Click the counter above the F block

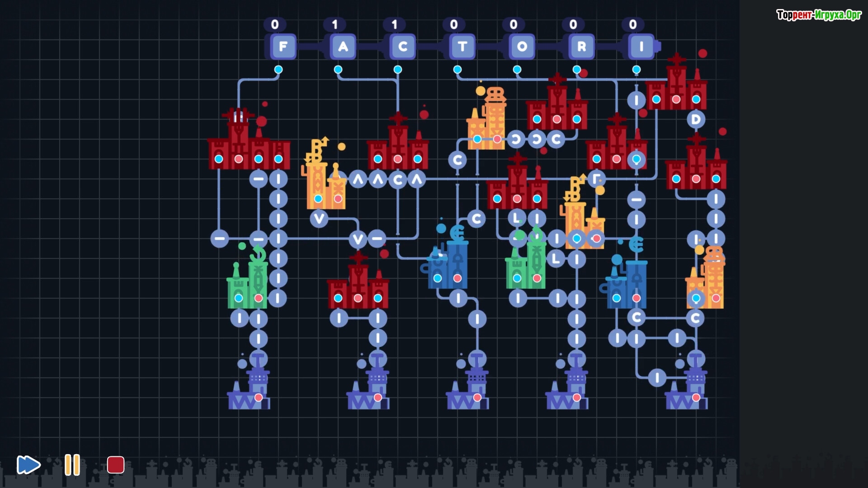(x=275, y=24)
